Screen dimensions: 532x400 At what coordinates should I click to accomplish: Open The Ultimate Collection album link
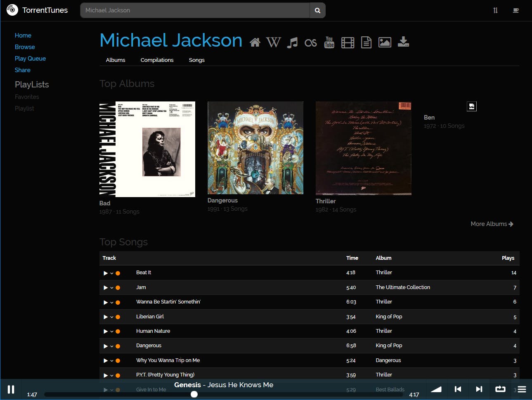coord(403,287)
